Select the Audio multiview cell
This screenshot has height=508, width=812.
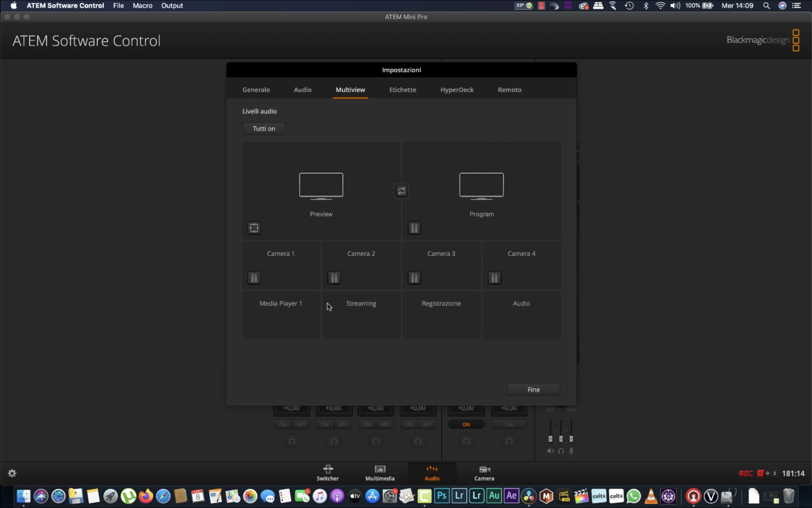[522, 315]
